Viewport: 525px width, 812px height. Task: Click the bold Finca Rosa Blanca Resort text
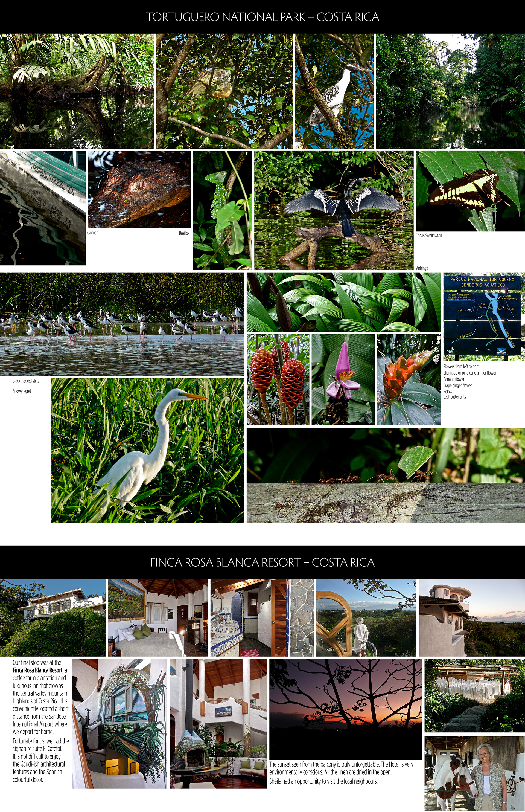click(37, 670)
